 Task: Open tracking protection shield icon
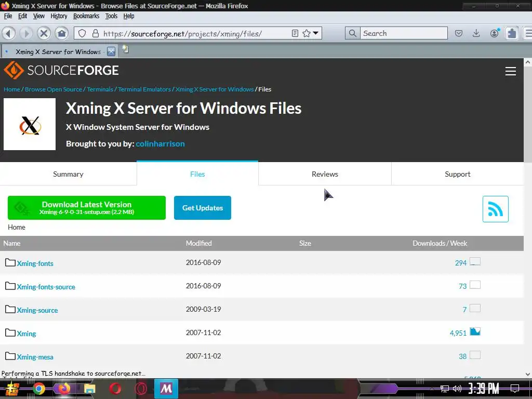click(x=82, y=33)
